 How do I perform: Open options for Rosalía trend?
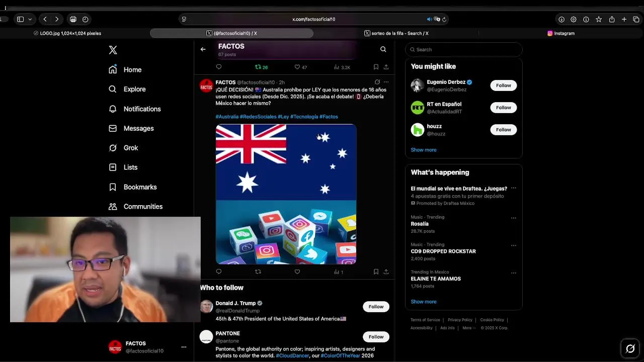pos(513,218)
